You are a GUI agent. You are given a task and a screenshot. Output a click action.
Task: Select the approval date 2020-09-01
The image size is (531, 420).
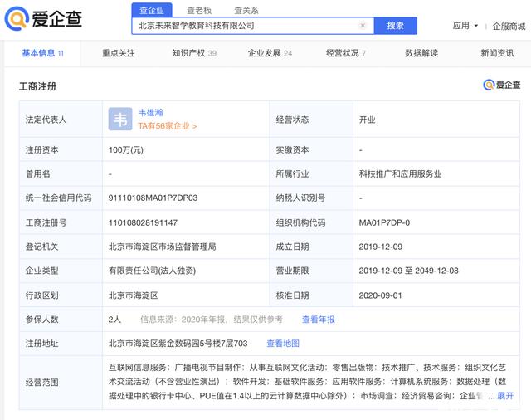(x=380, y=295)
